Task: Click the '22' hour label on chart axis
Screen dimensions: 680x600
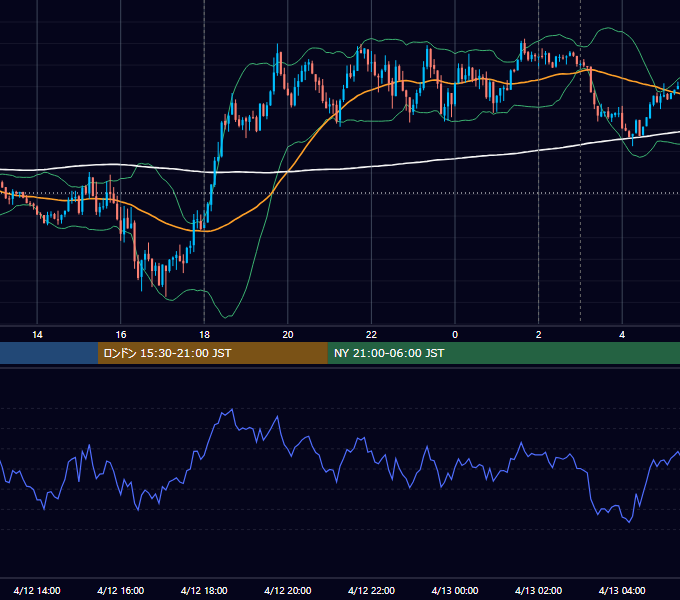Action: pos(371,335)
